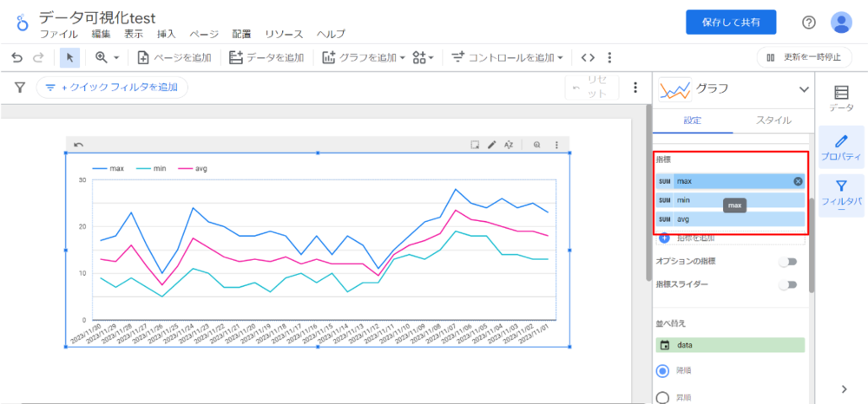Open the ヘルプ menu
The image size is (868, 404).
click(x=331, y=35)
